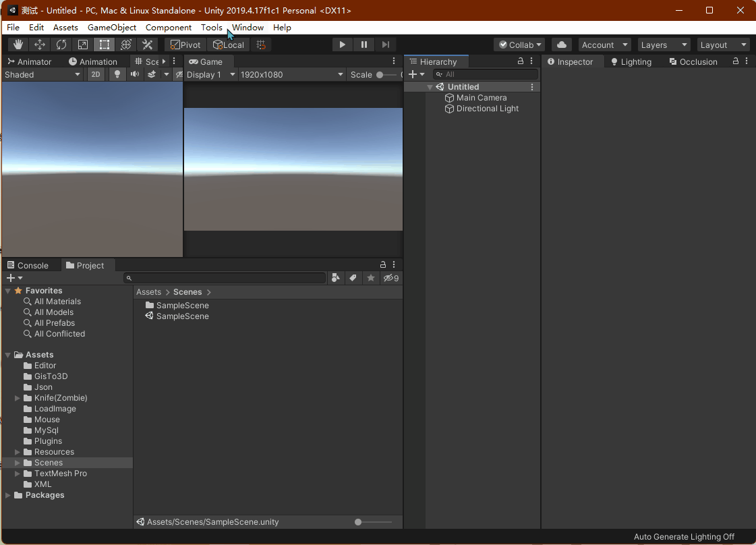The height and width of the screenshot is (545, 756).
Task: Toggle 2D scene view mode
Action: click(x=96, y=74)
